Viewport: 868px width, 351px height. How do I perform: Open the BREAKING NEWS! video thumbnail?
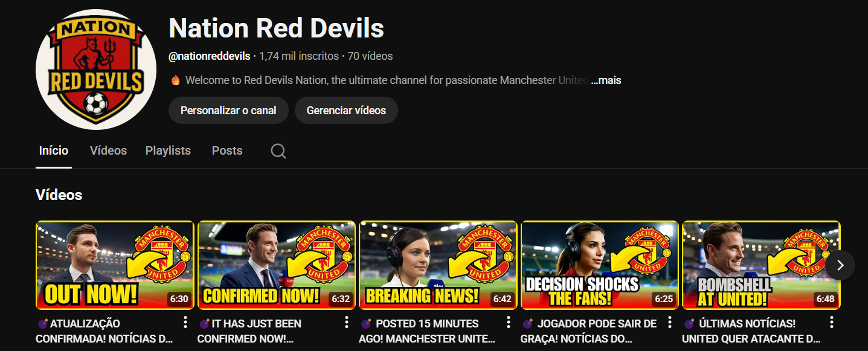(x=439, y=265)
